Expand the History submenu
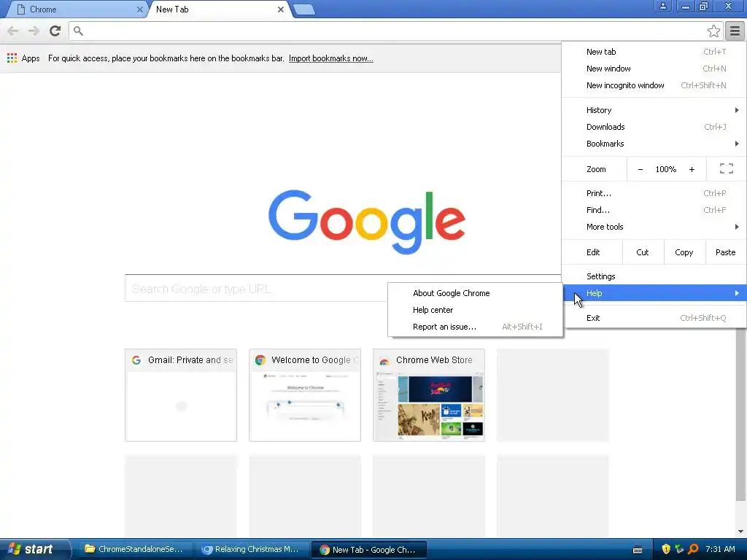This screenshot has height=560, width=747. (x=654, y=110)
